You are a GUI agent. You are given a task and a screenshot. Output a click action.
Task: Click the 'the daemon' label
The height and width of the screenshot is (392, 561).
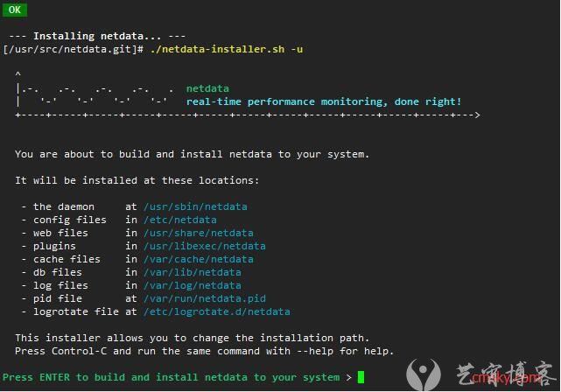64,206
